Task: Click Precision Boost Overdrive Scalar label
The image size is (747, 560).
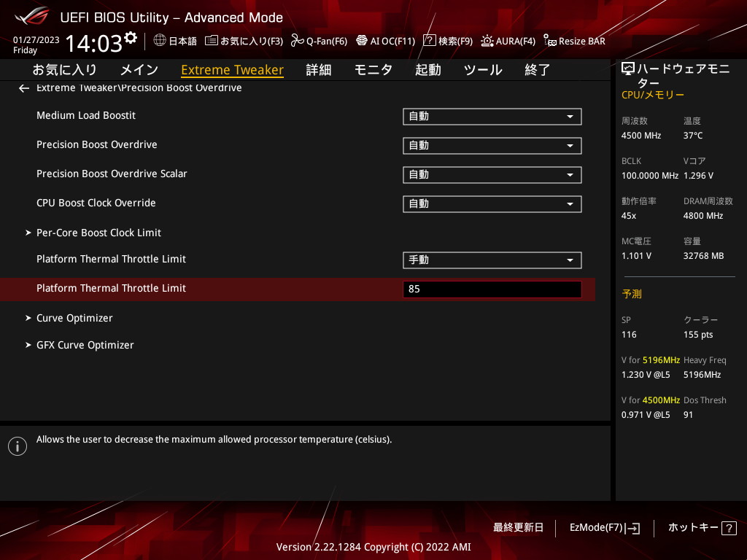Action: click(112, 174)
